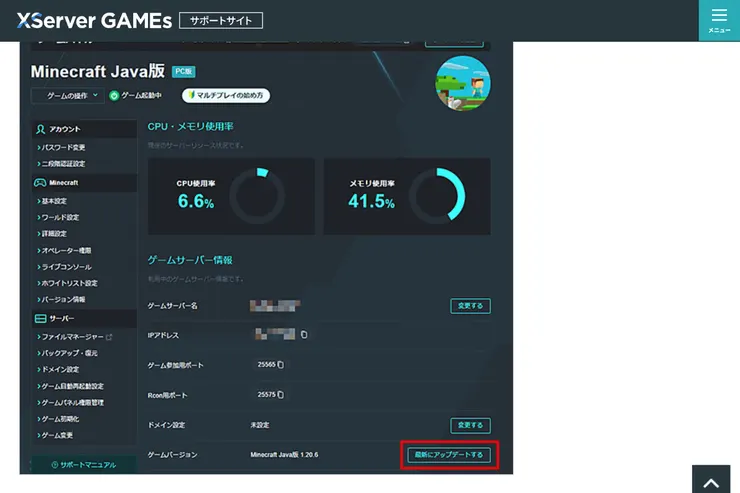Image resolution: width=740 pixels, height=493 pixels.
Task: Click the CPU・メモリ使用率 heading
Action: [190, 127]
